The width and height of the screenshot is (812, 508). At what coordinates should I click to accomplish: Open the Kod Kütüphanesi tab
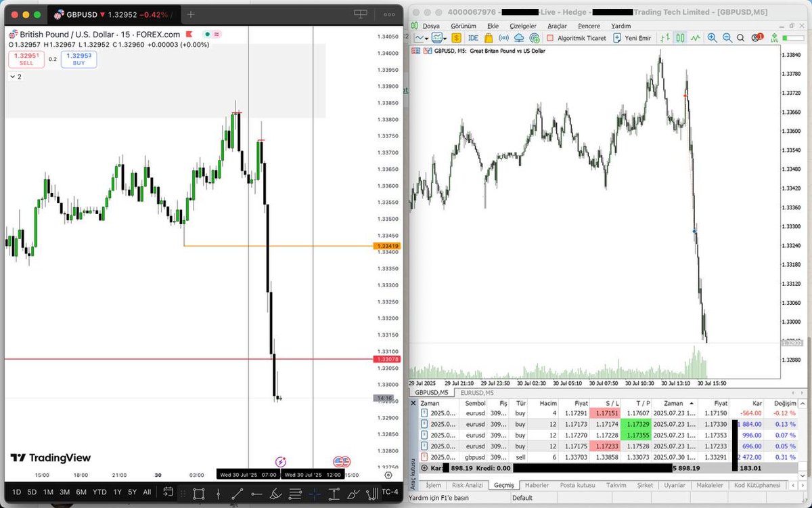click(757, 485)
